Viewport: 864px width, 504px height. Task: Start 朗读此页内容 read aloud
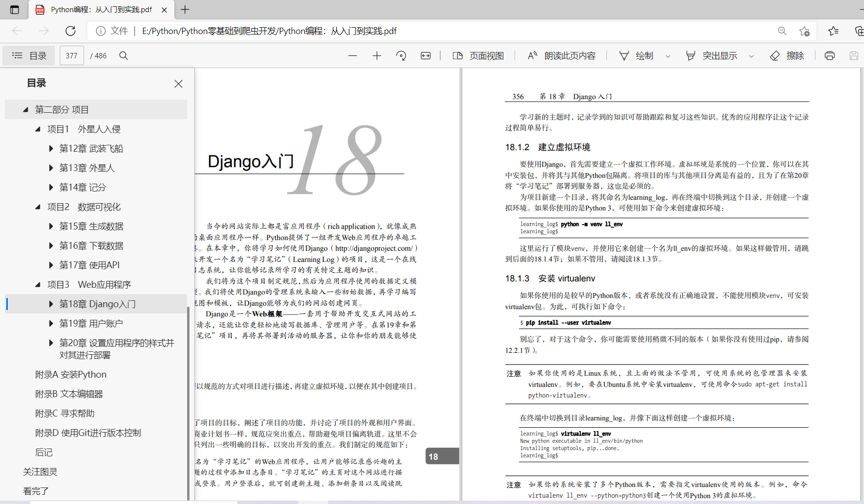(x=561, y=56)
